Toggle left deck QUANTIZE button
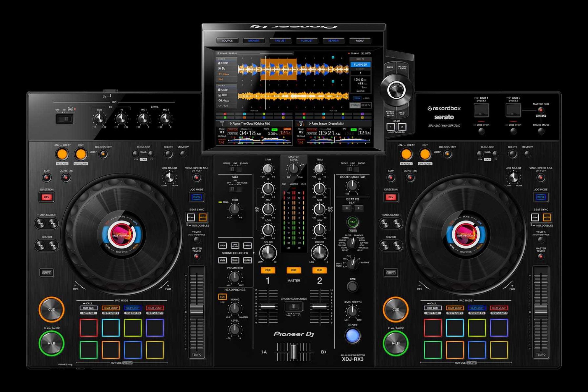The width and height of the screenshot is (588, 392). click(x=66, y=177)
